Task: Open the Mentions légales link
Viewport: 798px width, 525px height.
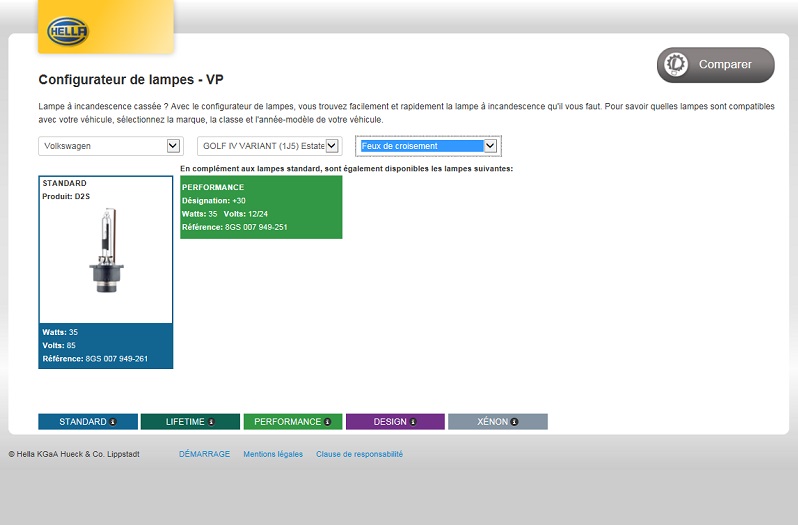Action: (273, 454)
